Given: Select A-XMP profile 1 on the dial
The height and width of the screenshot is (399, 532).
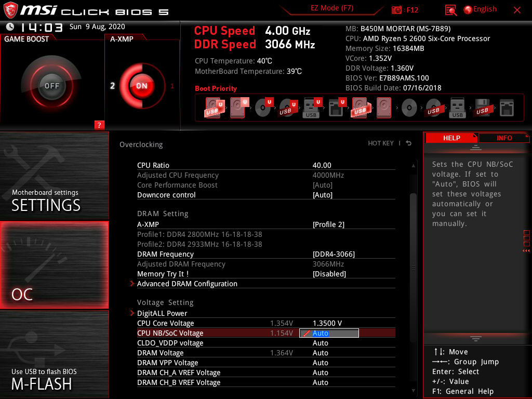Looking at the screenshot, I should (x=172, y=86).
